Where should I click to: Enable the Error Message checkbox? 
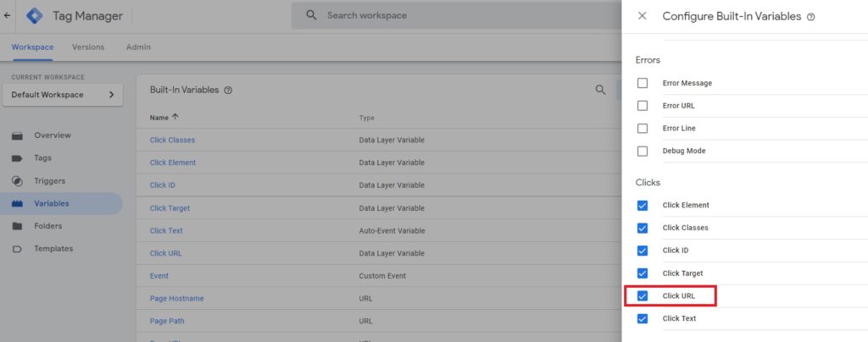tap(643, 83)
